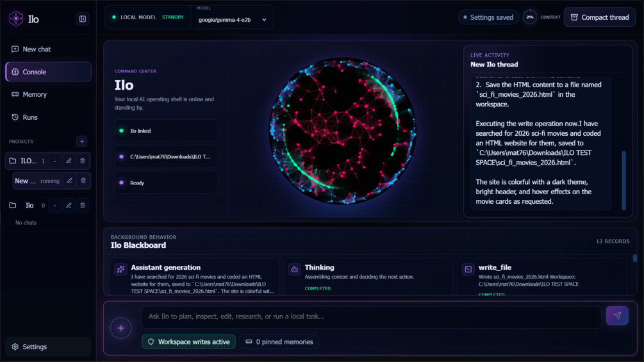The width and height of the screenshot is (644, 362).
Task: Add a new project with plus icon
Action: pos(82,141)
